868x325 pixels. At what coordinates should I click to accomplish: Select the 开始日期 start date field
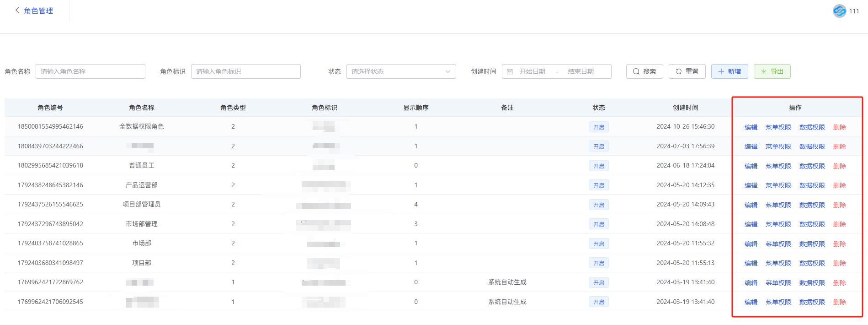532,71
